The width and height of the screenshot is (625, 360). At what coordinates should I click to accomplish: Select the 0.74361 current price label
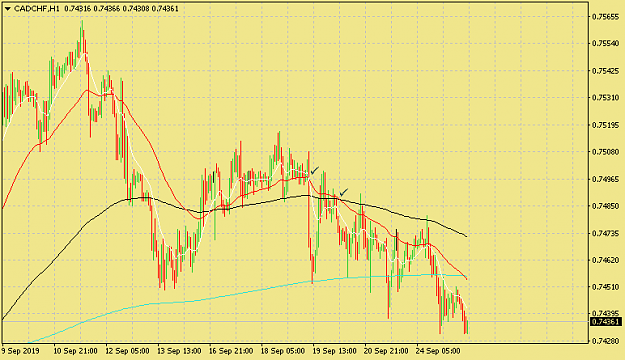pyautogui.click(x=606, y=322)
